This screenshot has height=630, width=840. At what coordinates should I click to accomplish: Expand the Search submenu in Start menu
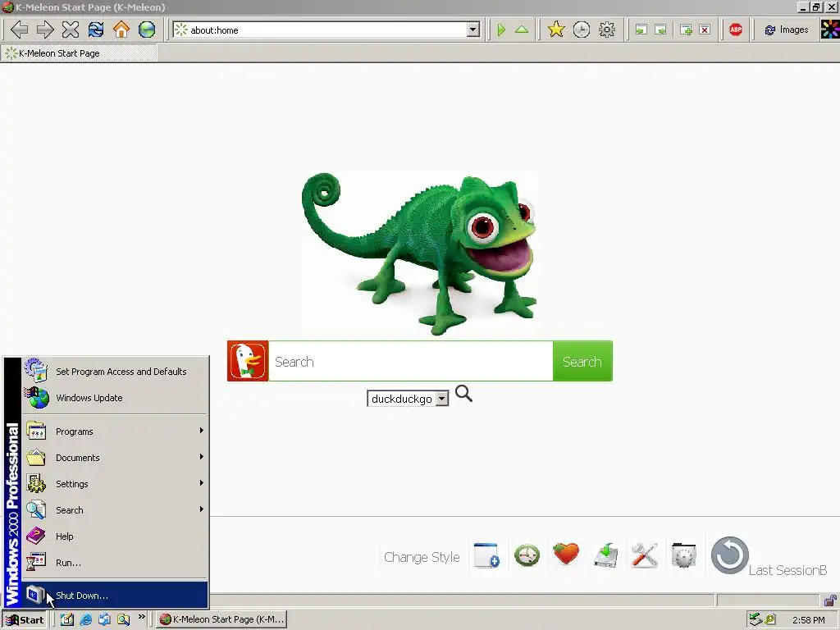[114, 510]
